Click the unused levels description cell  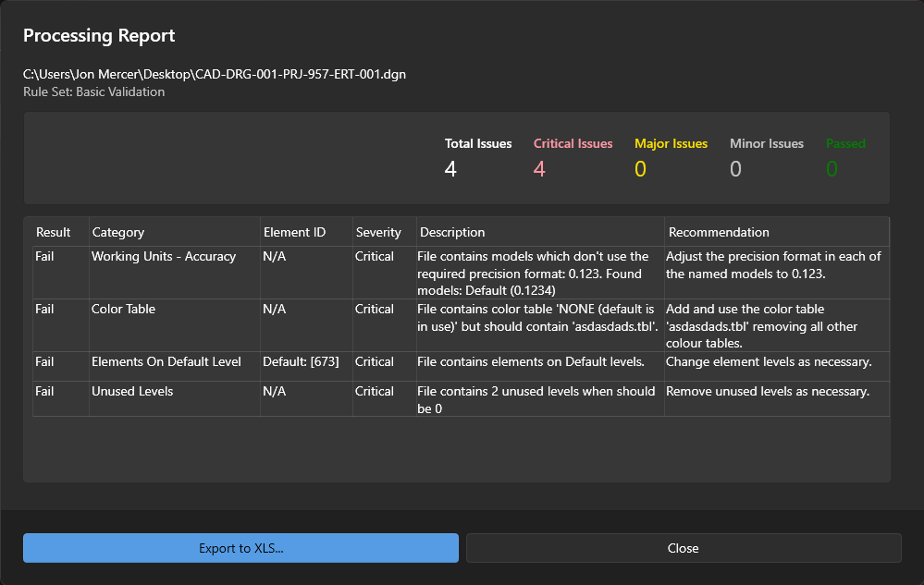(x=536, y=399)
